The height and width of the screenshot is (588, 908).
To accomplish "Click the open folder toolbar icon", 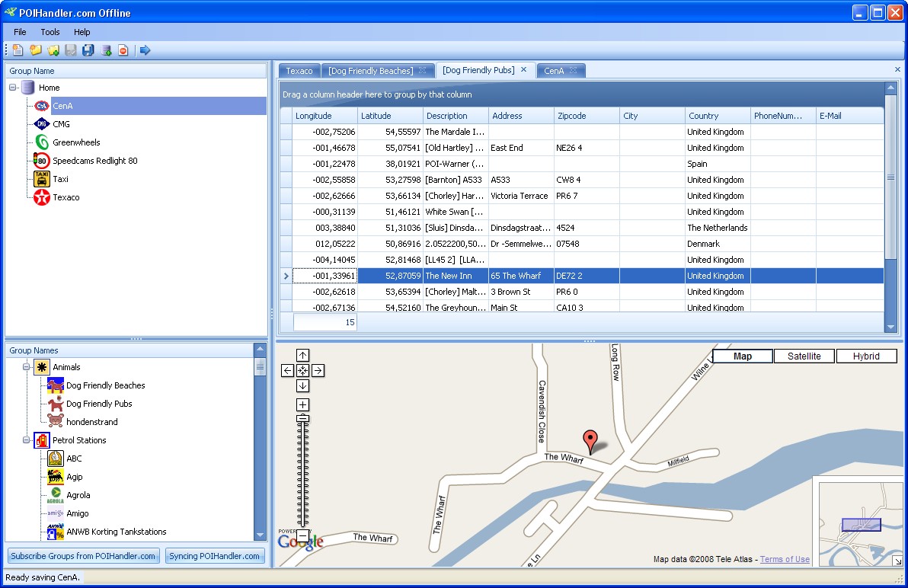I will pos(36,50).
